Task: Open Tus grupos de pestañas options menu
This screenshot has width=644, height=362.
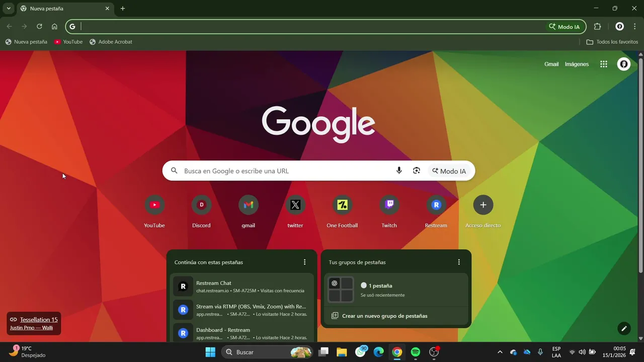Action: 459,262
